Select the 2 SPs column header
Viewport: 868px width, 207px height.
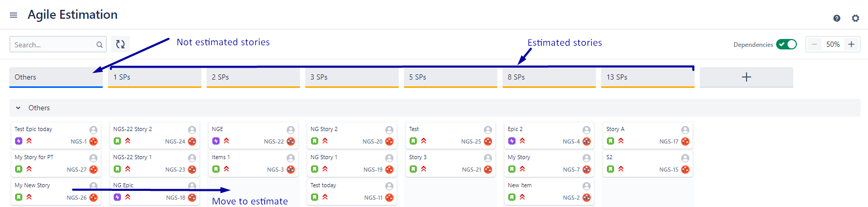click(x=253, y=77)
